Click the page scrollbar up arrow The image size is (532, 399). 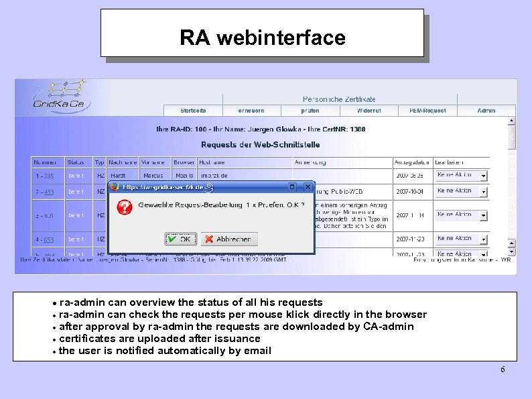click(x=512, y=121)
